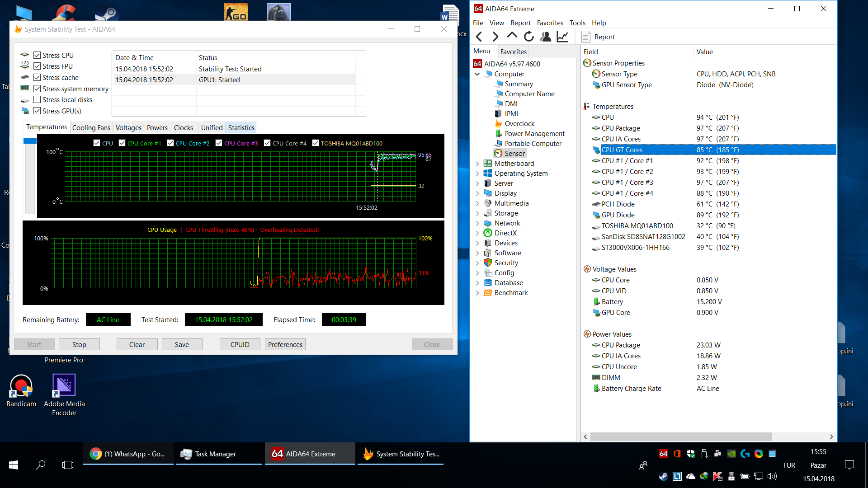Expand the Multimedia tree node
This screenshot has width=868, height=488.
pyautogui.click(x=477, y=203)
